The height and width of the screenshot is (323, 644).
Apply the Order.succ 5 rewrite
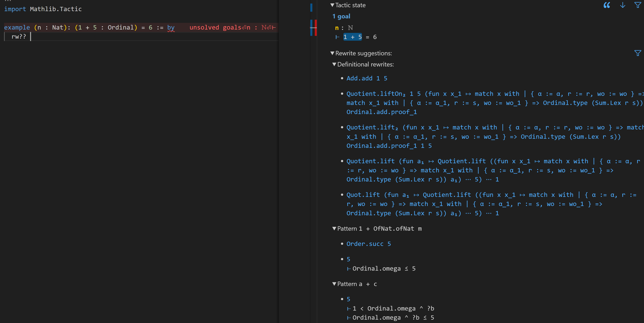[369, 244]
